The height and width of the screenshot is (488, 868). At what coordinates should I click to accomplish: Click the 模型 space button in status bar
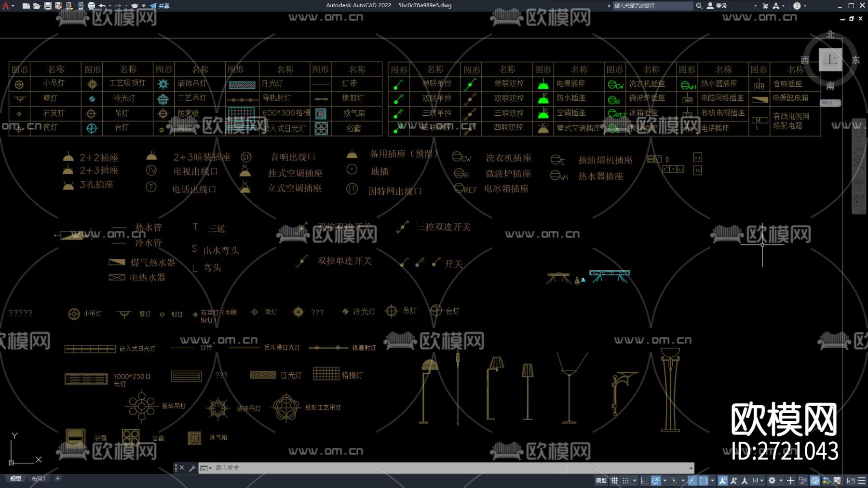point(601,480)
